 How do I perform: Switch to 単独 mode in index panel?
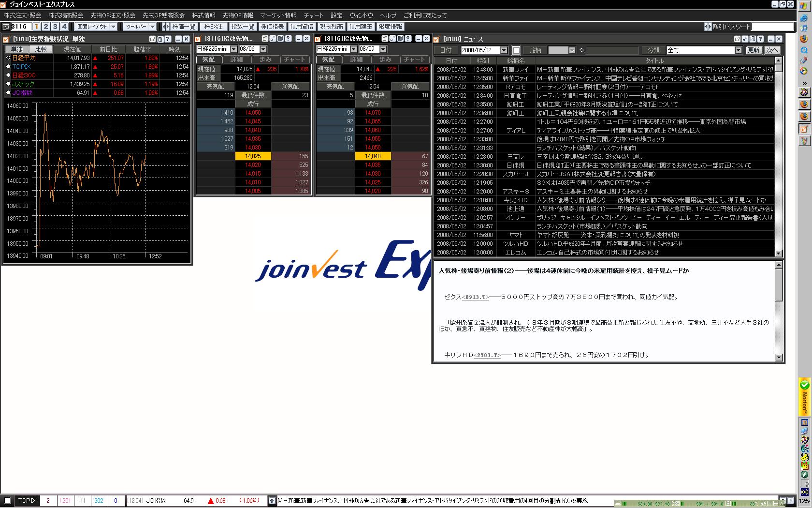tap(17, 49)
